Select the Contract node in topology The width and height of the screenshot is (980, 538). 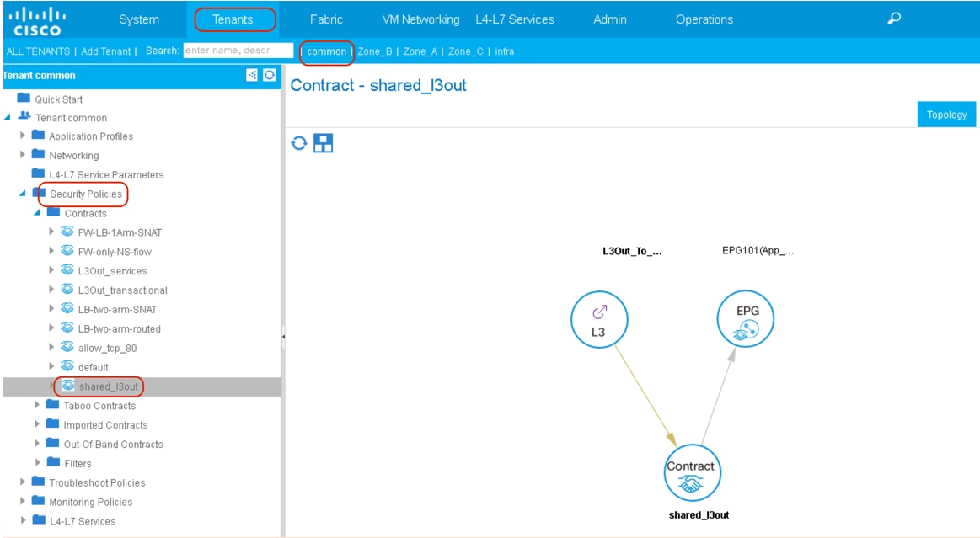tap(692, 473)
